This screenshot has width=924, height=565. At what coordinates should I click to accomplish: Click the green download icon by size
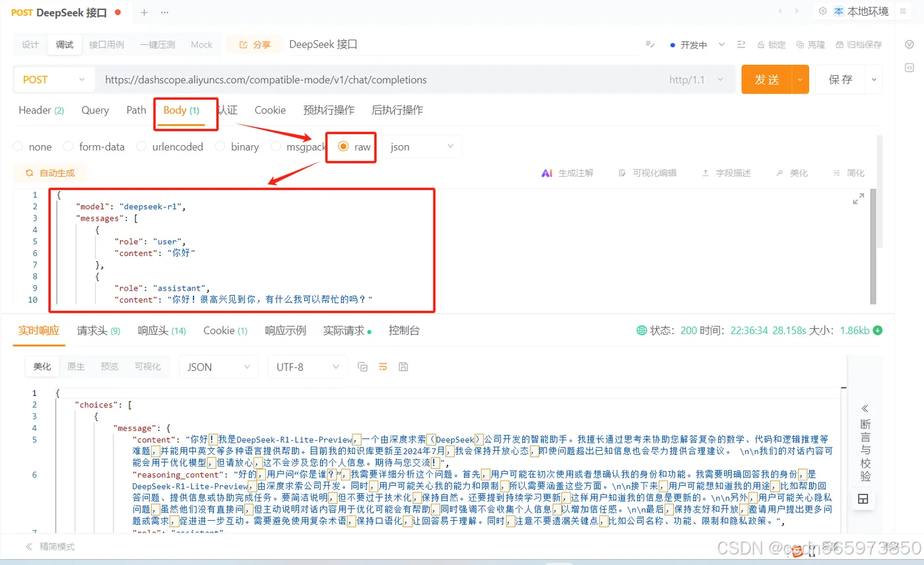click(x=878, y=330)
